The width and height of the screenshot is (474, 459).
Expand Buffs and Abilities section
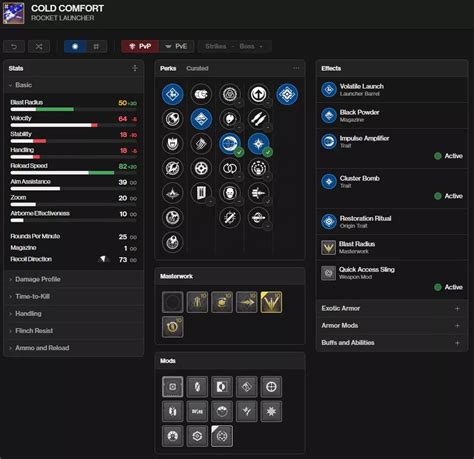tap(392, 343)
